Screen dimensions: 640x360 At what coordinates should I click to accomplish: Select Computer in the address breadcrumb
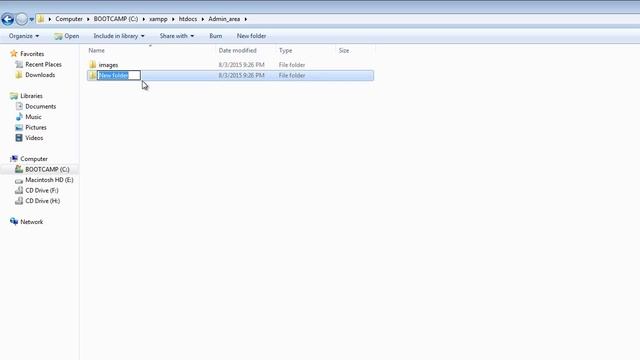tap(69, 19)
